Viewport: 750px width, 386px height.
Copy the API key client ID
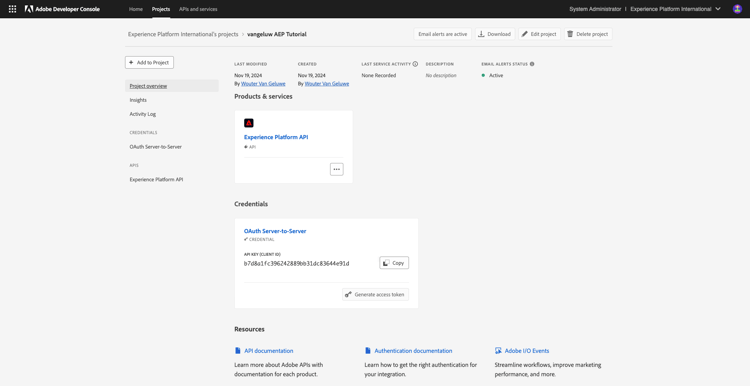(394, 263)
